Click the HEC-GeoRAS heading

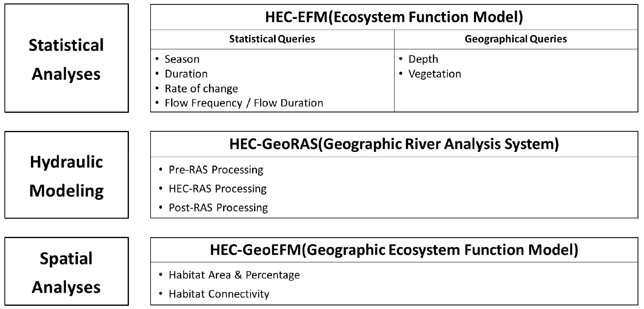pos(394,144)
